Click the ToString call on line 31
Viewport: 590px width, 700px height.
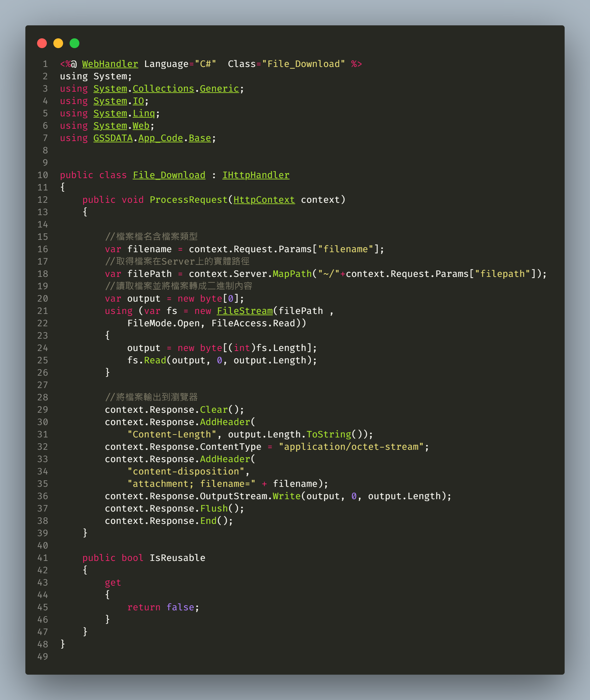pos(329,434)
